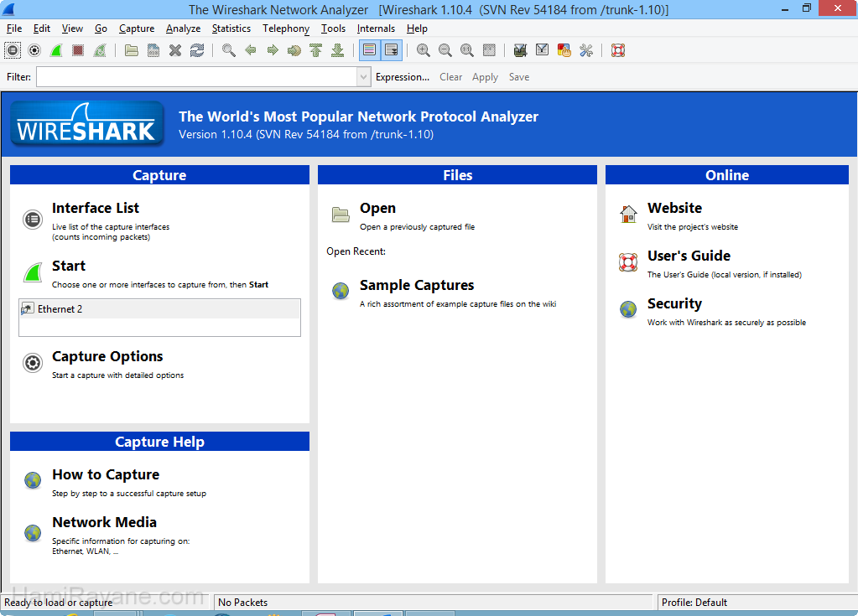Click the Wireshark logo banner image
Viewport: 858px width, 616px height.
coord(86,124)
